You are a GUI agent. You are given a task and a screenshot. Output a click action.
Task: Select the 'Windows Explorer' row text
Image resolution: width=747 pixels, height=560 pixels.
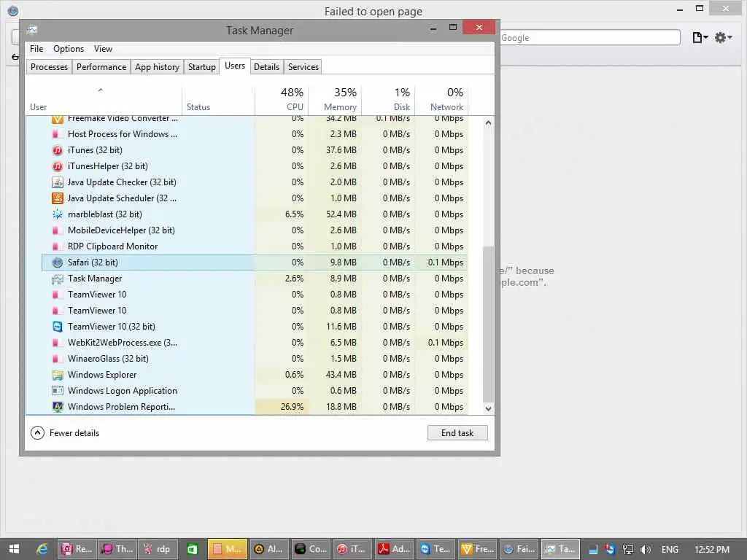(102, 375)
